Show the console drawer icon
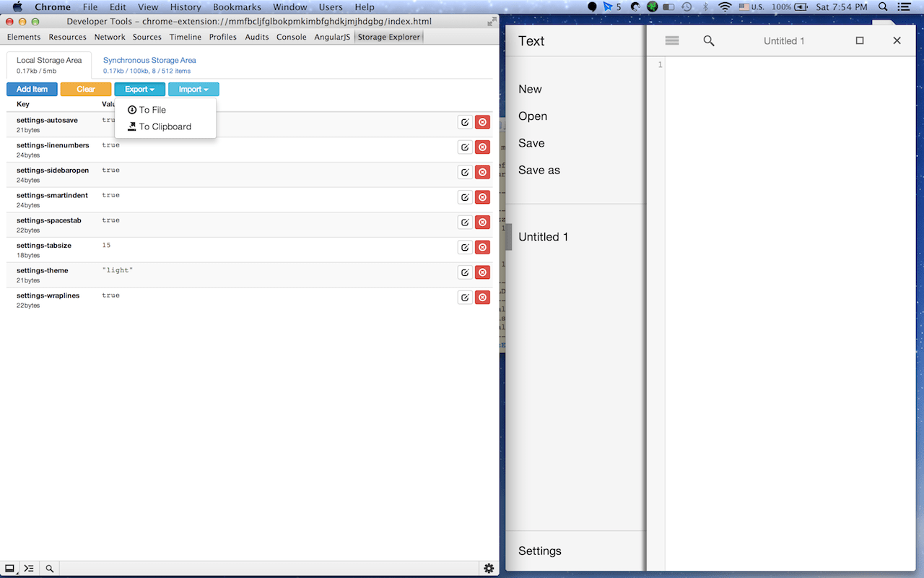 [29, 568]
